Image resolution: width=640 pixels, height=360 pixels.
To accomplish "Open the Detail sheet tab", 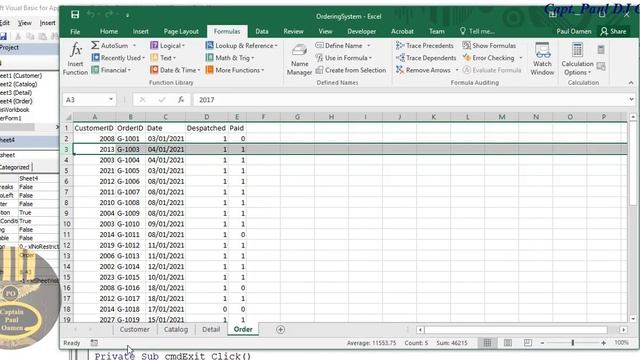I will (211, 329).
